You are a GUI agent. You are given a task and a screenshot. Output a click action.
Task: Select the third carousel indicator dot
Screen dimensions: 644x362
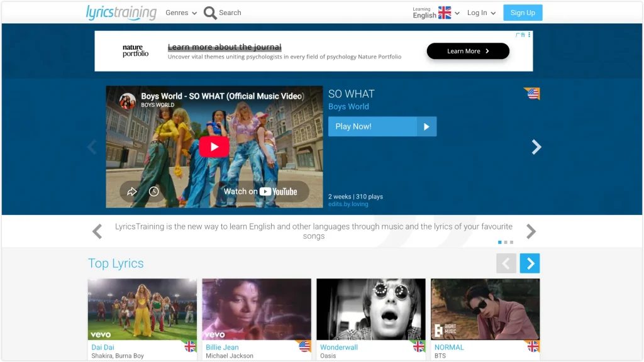tap(512, 242)
